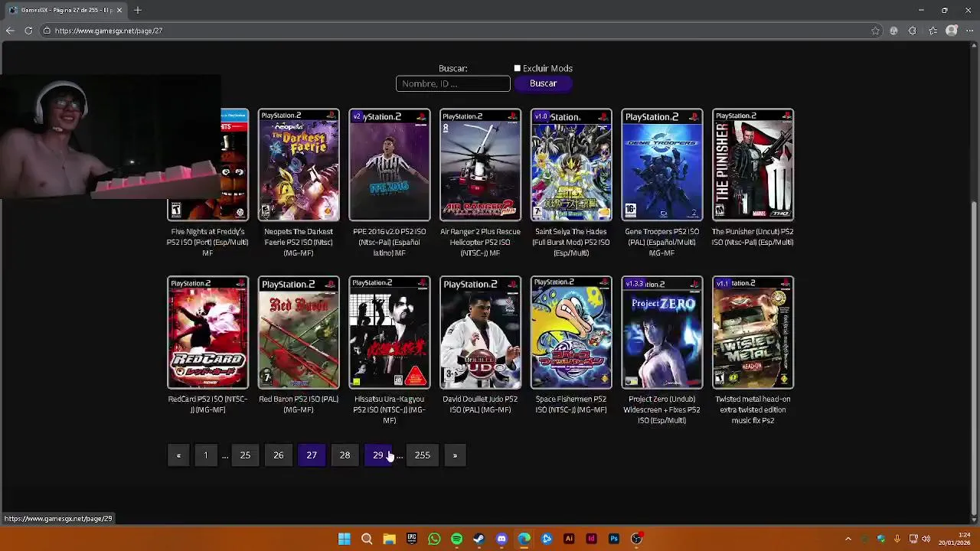Go to page 28 in pagination
This screenshot has width=980, height=551.
click(345, 455)
